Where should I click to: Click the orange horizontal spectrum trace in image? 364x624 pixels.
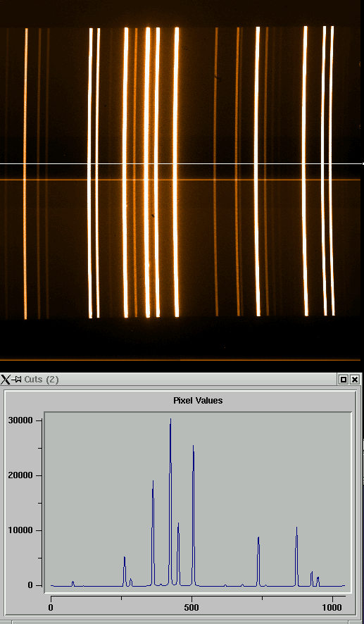pos(182,180)
